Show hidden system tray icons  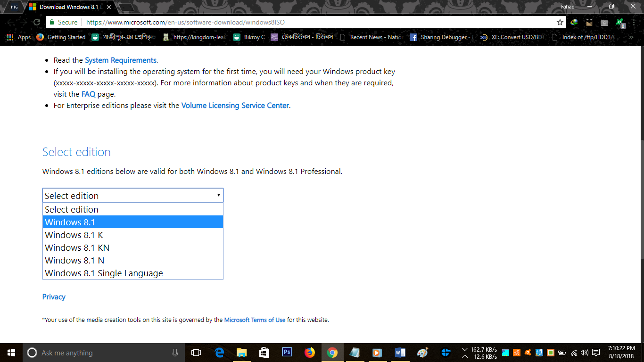click(465, 356)
